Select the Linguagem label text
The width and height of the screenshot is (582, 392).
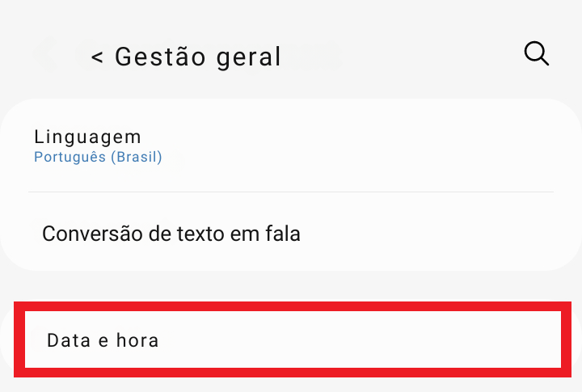[x=88, y=137]
